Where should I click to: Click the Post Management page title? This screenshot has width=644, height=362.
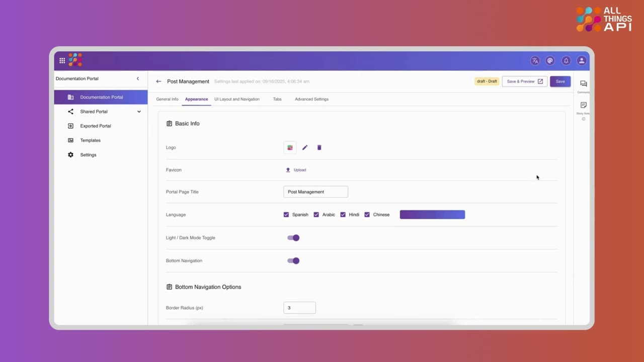click(x=188, y=81)
